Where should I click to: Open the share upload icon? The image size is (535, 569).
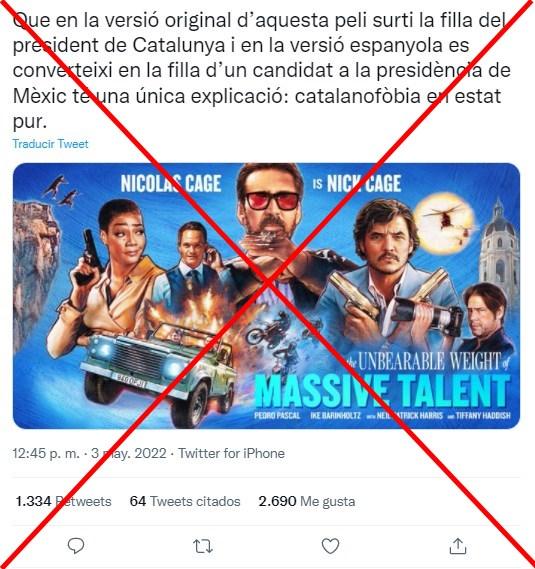click(458, 546)
